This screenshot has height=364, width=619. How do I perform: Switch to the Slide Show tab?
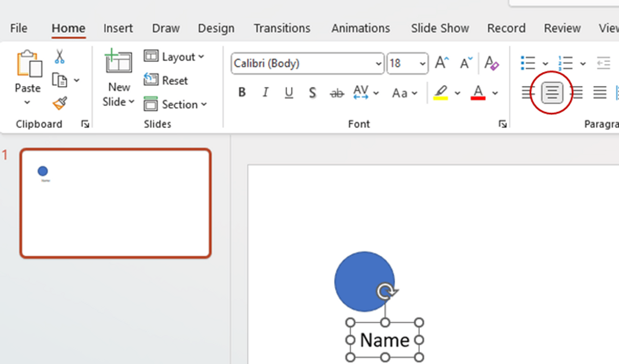pos(440,28)
